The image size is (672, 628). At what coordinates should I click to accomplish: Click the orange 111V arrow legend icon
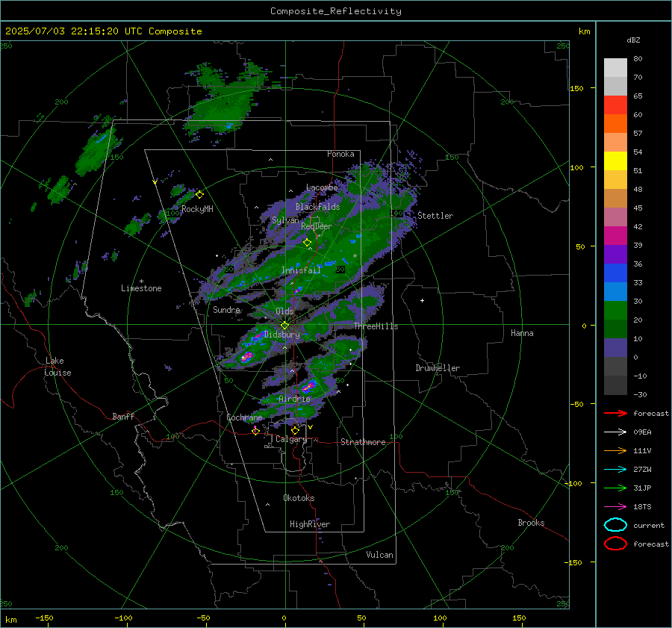point(615,450)
